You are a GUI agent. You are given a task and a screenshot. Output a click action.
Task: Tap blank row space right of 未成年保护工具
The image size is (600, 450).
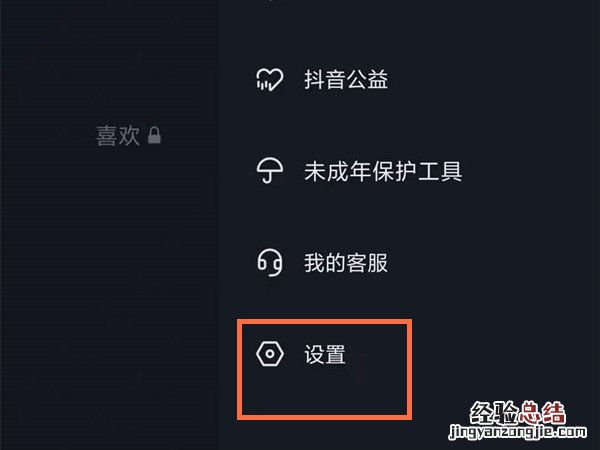click(530, 171)
